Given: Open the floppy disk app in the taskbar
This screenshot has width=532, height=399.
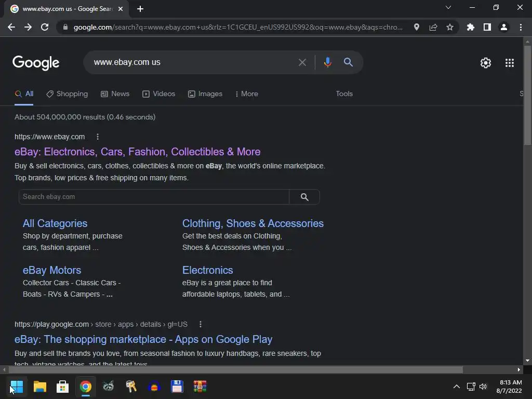Looking at the screenshot, I should [177, 387].
